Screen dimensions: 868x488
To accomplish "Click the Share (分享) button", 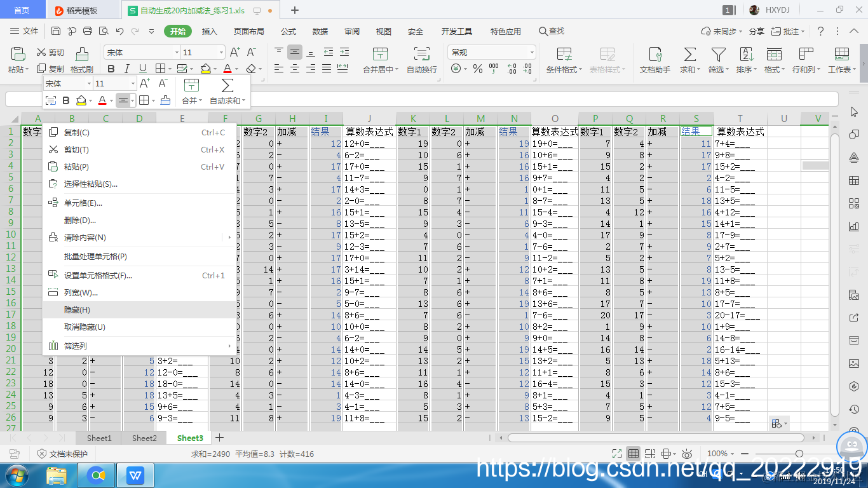I will 757,31.
